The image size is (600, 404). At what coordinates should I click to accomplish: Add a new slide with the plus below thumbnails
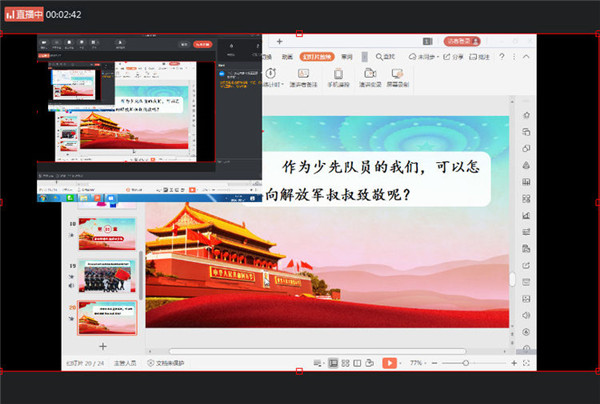click(x=103, y=347)
